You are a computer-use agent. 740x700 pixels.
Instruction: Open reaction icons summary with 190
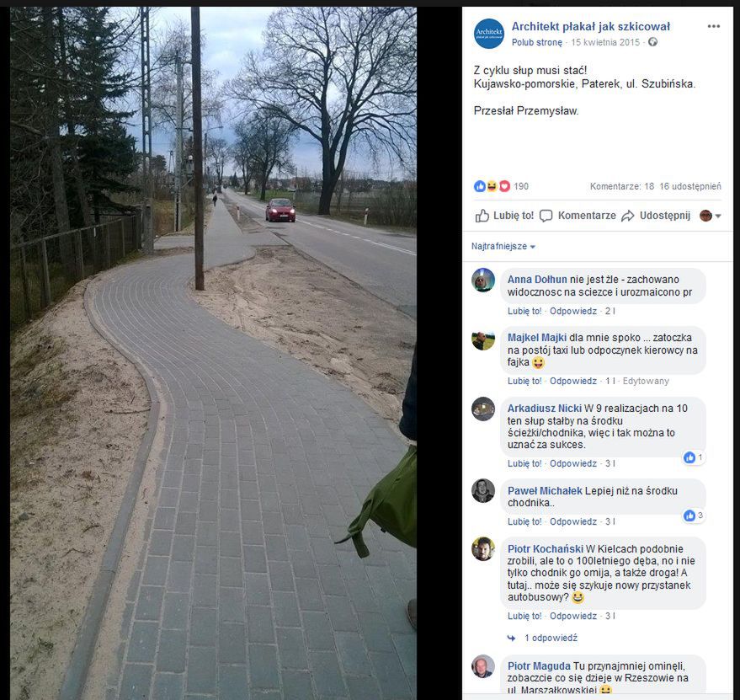pyautogui.click(x=501, y=186)
